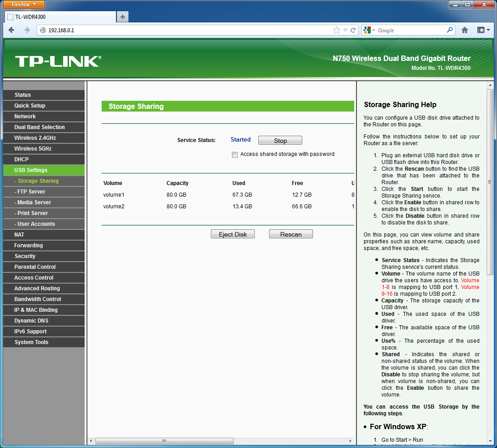Open the Network menu
Viewport: 497px width, 448px height.
coord(44,116)
